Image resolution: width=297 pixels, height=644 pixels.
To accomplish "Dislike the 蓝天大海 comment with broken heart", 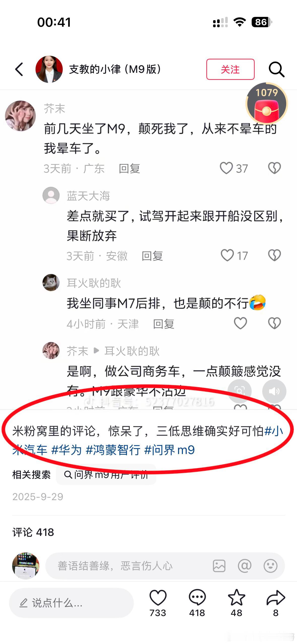I will tap(274, 255).
